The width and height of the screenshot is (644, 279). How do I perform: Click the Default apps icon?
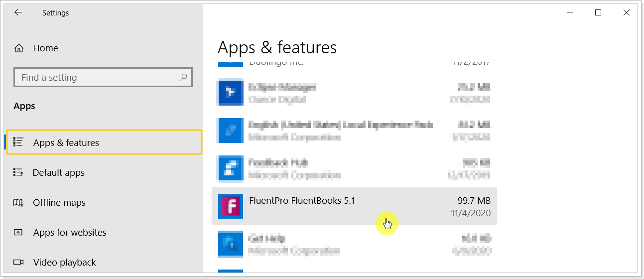[18, 172]
